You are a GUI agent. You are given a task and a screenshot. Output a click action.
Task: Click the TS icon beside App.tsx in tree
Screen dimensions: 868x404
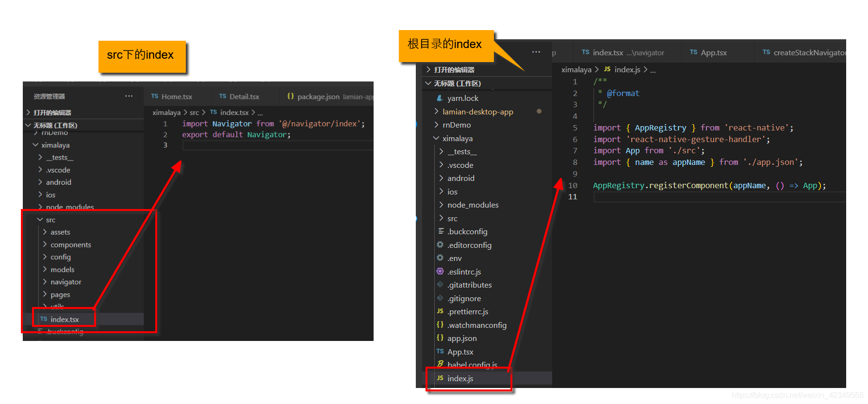point(440,352)
